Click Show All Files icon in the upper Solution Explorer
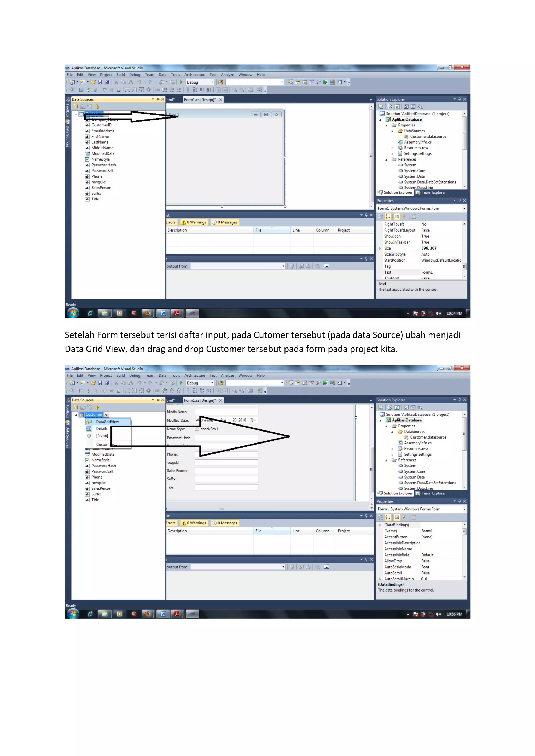 click(390, 106)
